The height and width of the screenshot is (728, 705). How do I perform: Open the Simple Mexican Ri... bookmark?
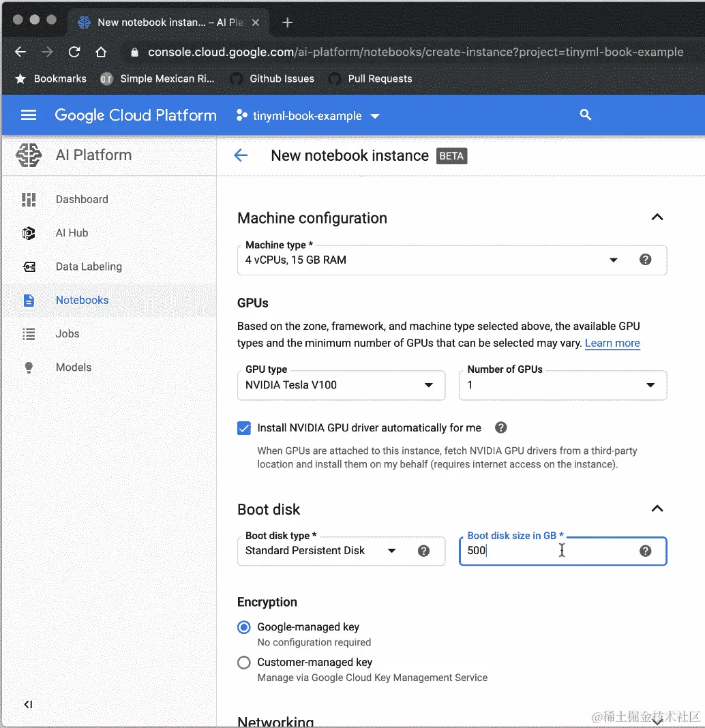pyautogui.click(x=157, y=78)
